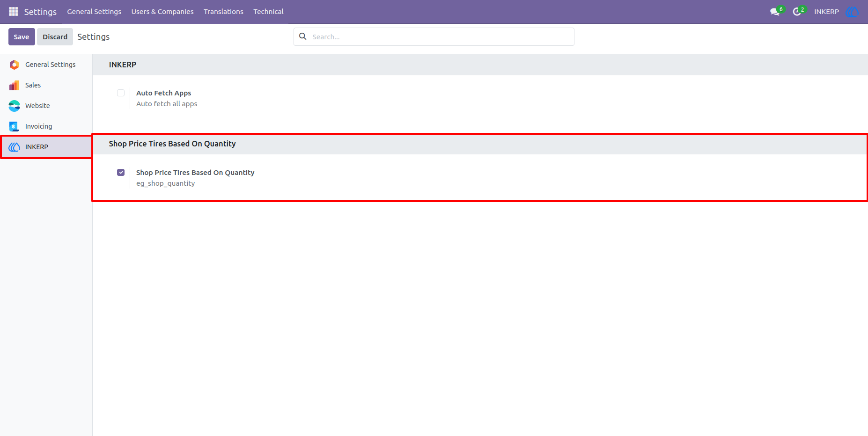Enable the Auto Fetch Apps checkbox
The image size is (868, 436).
(x=121, y=93)
